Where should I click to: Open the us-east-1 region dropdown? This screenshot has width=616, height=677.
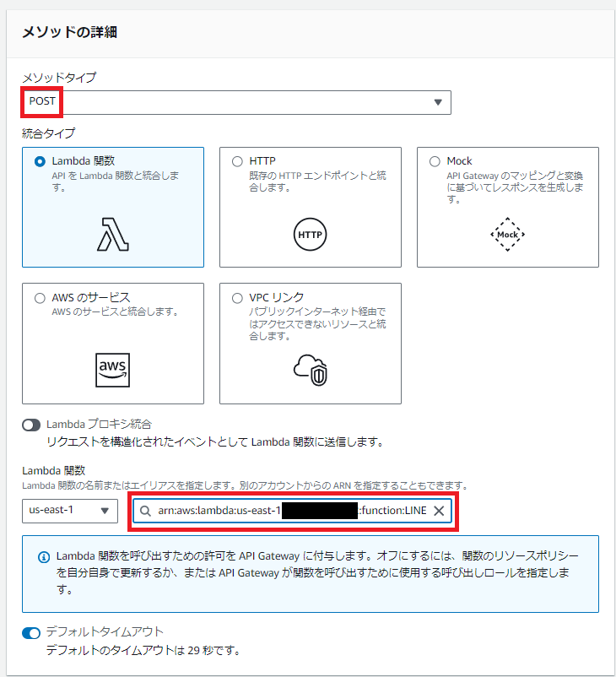(70, 511)
